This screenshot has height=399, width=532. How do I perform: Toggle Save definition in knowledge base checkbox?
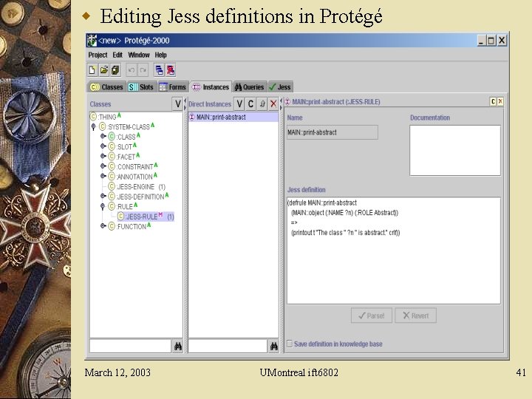290,344
